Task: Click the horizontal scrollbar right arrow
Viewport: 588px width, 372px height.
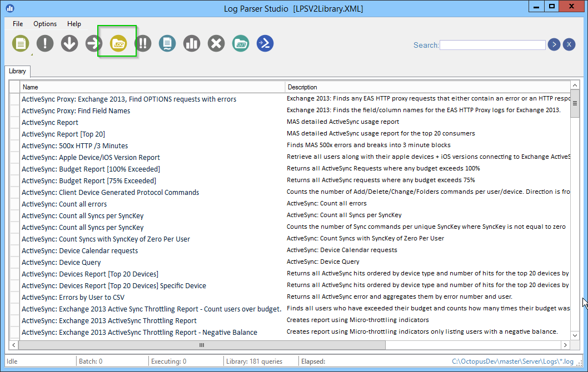Action: 566,345
